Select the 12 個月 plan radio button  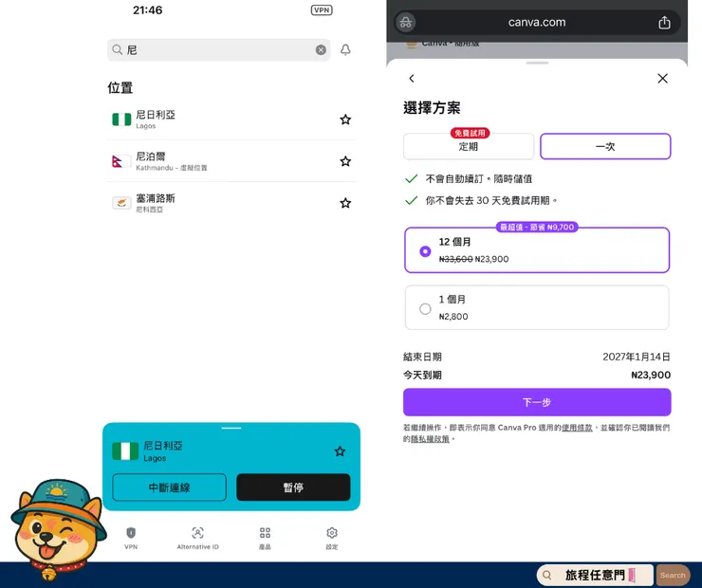coord(425,251)
